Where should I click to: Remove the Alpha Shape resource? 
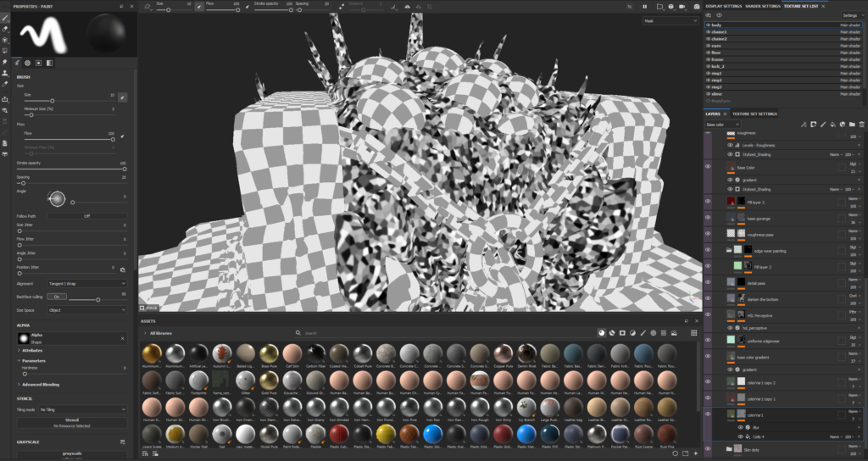click(x=123, y=338)
